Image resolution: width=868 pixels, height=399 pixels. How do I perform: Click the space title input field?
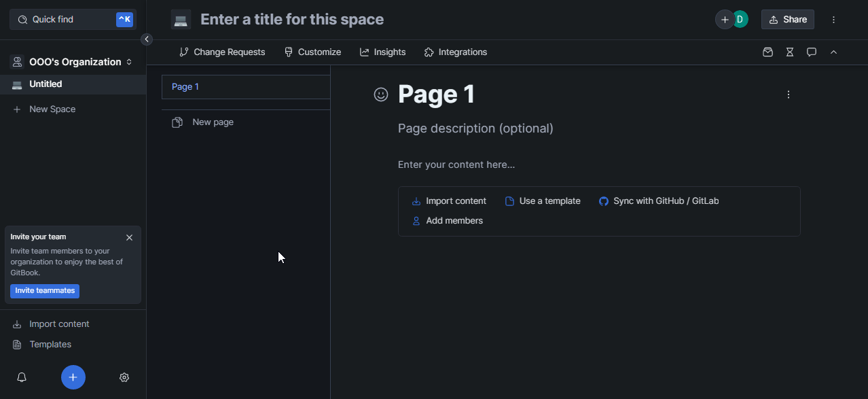[292, 20]
